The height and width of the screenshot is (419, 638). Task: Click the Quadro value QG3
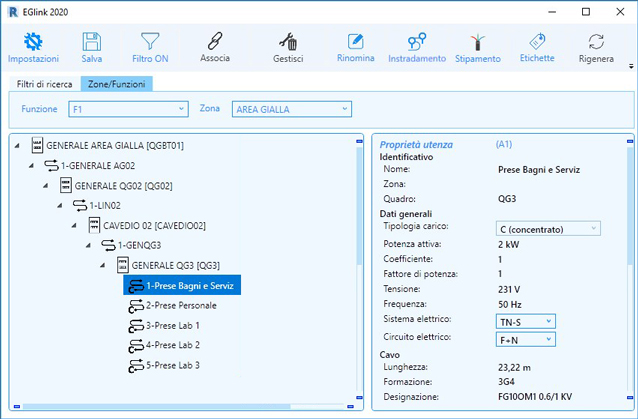click(x=507, y=199)
